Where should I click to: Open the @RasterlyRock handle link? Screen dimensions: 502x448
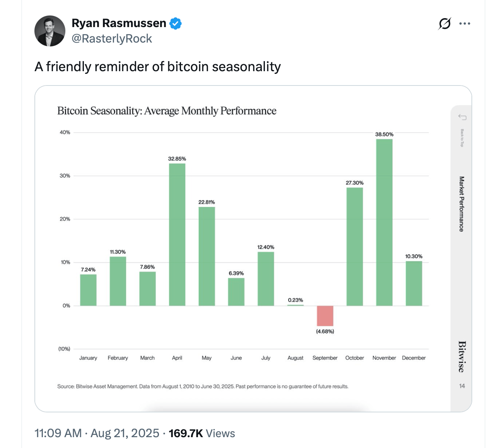coord(112,38)
